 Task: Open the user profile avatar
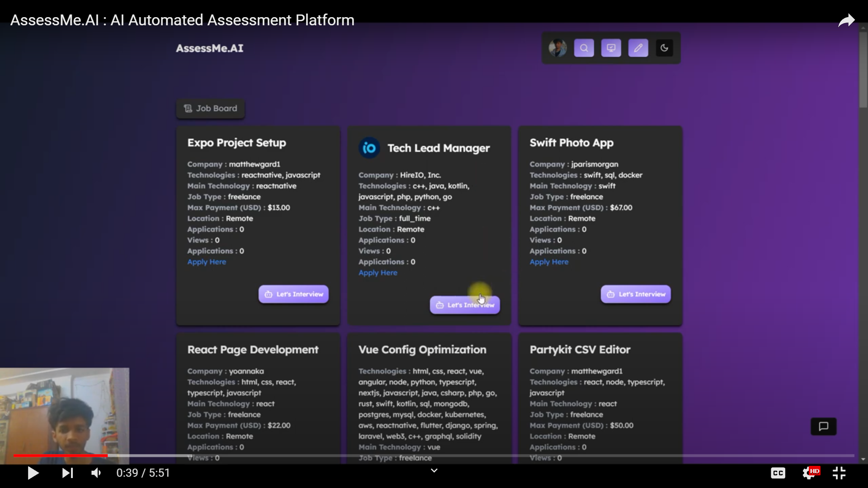click(557, 48)
